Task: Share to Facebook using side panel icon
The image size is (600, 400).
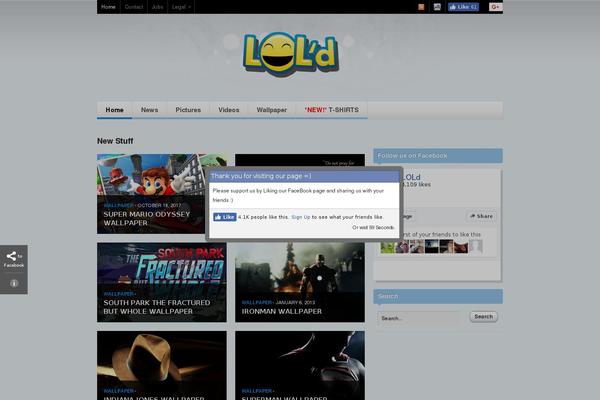Action: pos(14,259)
